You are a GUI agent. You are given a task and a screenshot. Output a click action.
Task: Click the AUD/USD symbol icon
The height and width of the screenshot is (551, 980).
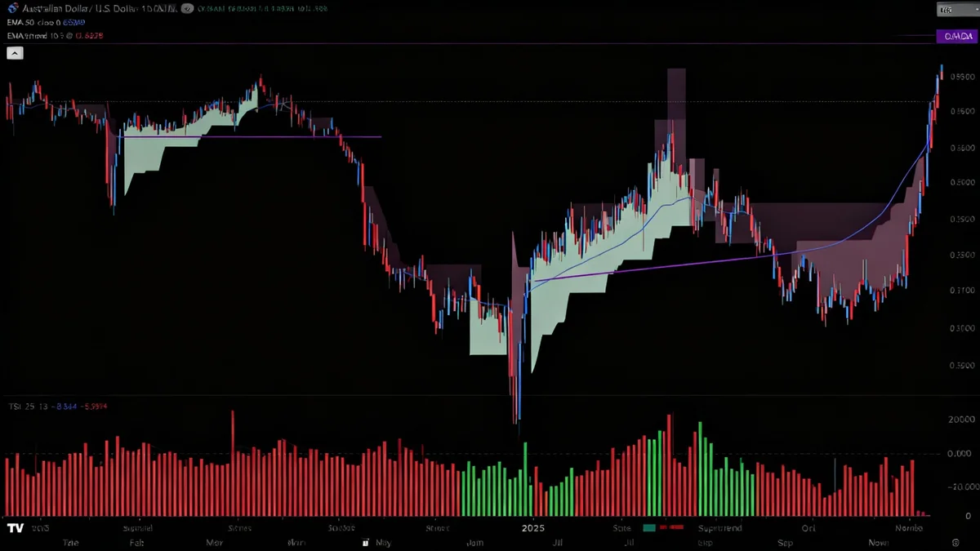(x=13, y=8)
